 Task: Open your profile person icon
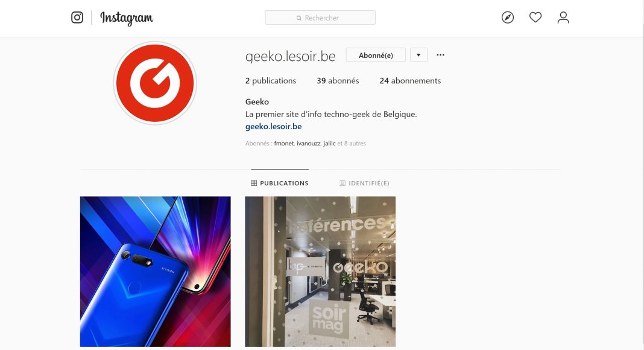point(563,17)
